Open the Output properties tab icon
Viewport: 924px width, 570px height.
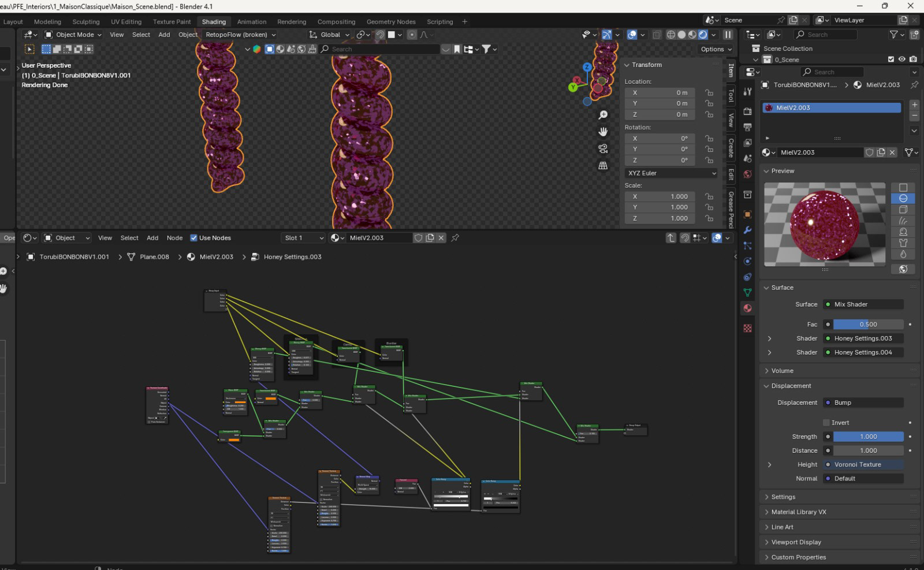(747, 127)
